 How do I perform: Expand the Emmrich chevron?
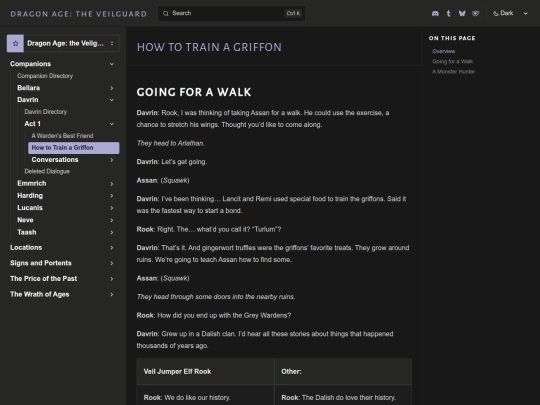click(112, 184)
